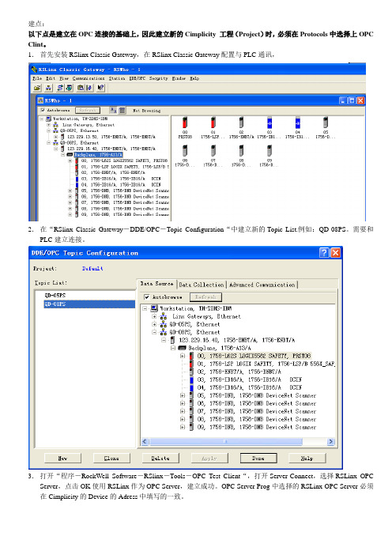Toggle Autobrowse checkbox in Topic Configuration
The image size is (392, 555).
coord(147,297)
